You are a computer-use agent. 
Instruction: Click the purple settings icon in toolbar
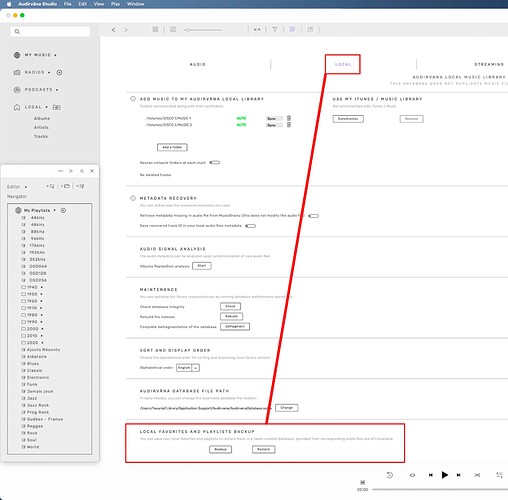(292, 29)
